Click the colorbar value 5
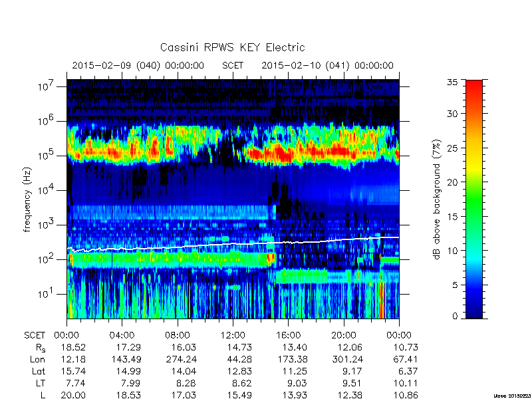The height and width of the screenshot is (399, 532). coord(455,285)
